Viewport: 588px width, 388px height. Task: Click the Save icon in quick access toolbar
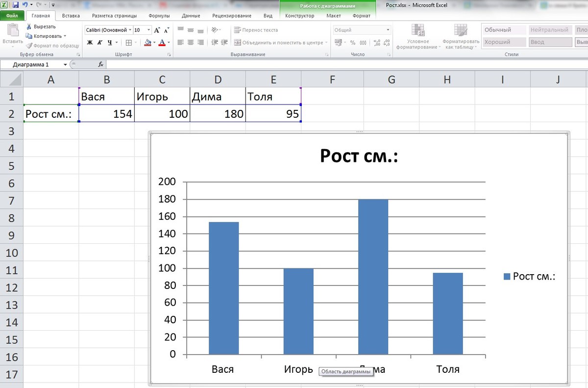16,5
